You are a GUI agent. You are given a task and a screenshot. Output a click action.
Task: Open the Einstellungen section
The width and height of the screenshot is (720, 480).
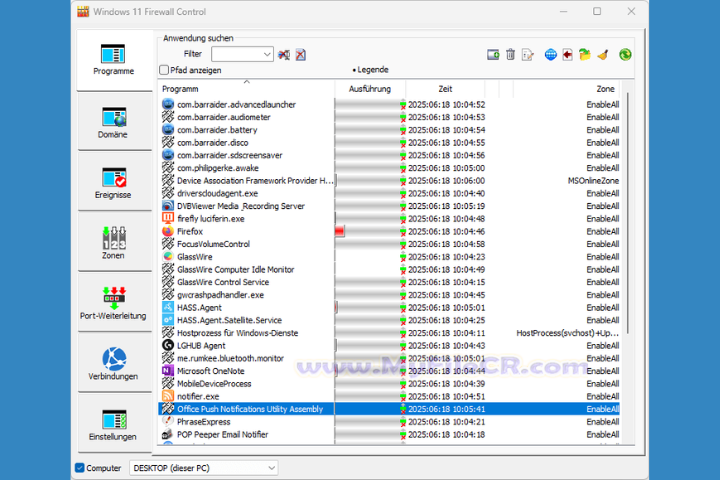(x=114, y=424)
